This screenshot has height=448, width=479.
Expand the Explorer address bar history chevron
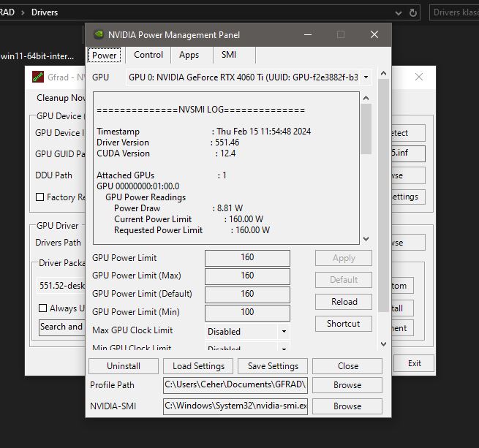coord(398,13)
